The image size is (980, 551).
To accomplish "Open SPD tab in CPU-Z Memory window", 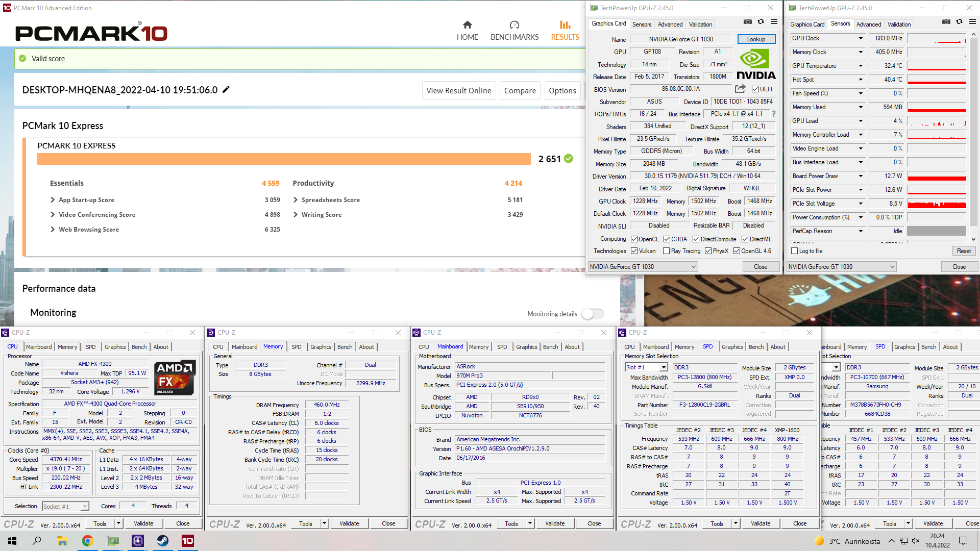I will pos(297,347).
